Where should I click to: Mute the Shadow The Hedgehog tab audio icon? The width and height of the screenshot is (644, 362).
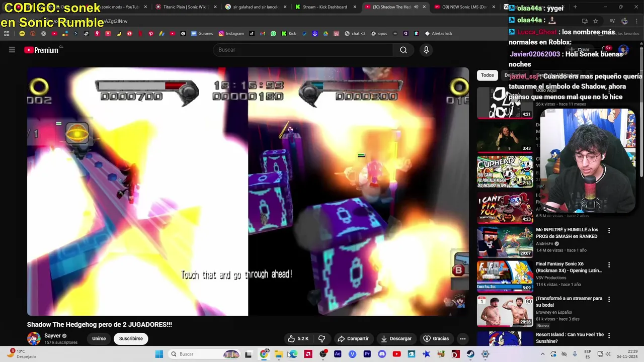coord(416,7)
